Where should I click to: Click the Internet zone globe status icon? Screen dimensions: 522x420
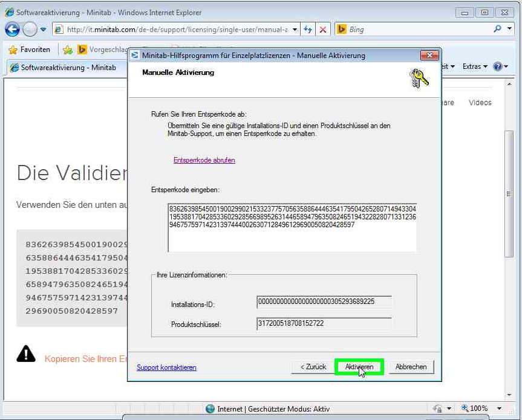click(210, 409)
